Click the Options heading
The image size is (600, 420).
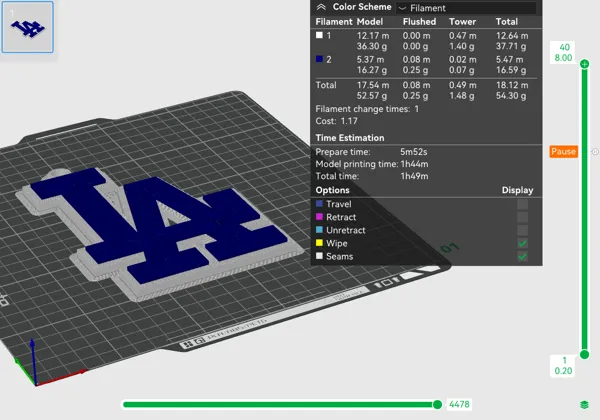[x=332, y=190]
